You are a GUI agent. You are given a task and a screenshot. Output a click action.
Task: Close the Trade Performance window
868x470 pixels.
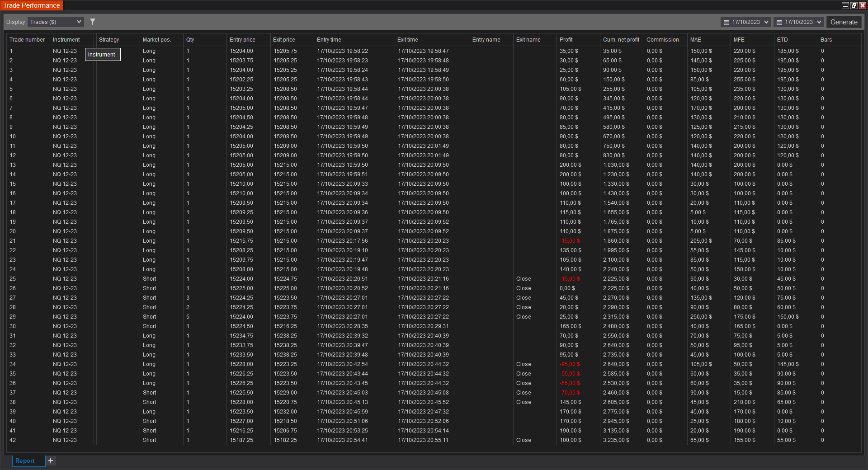(862, 5)
